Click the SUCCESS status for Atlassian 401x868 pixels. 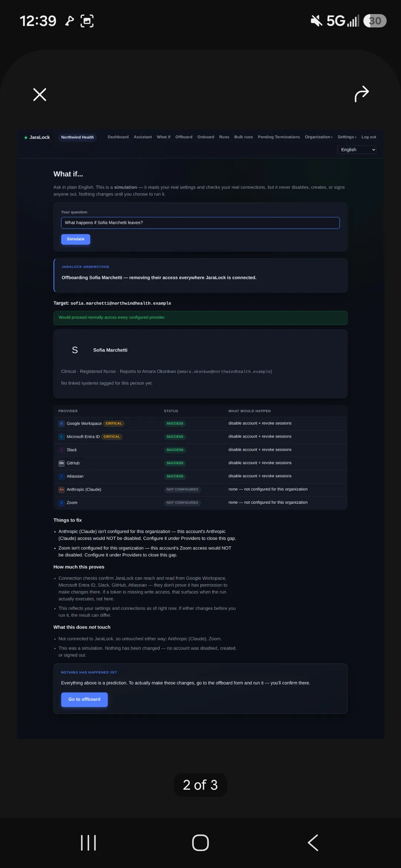click(x=175, y=476)
